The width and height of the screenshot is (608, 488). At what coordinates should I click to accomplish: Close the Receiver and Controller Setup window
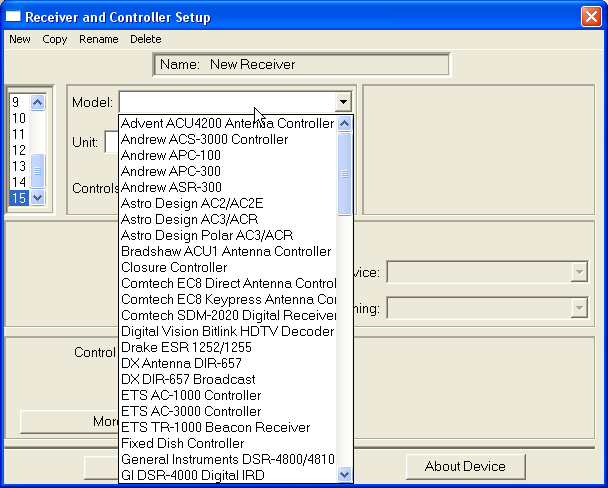pos(590,16)
